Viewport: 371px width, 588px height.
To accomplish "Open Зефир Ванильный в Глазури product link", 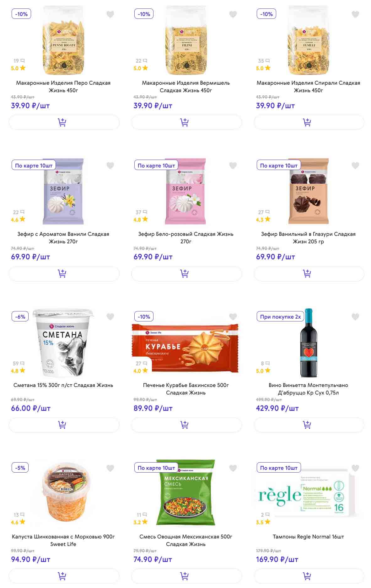I will tap(308, 238).
